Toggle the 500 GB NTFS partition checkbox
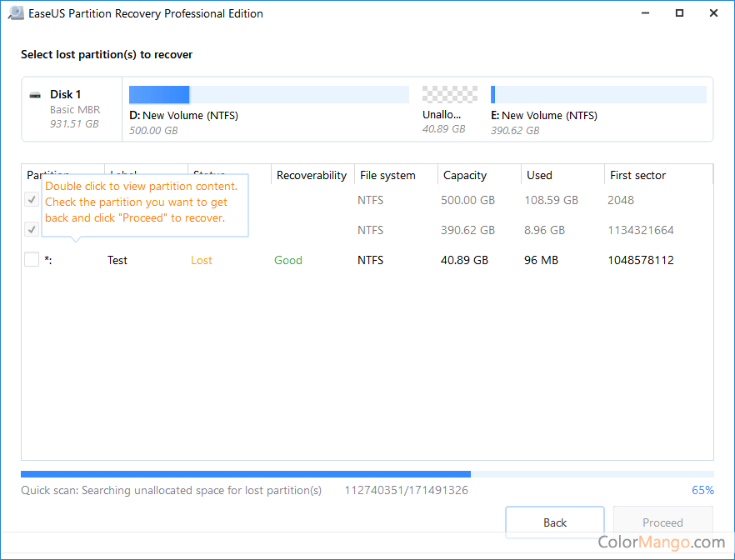 click(32, 200)
